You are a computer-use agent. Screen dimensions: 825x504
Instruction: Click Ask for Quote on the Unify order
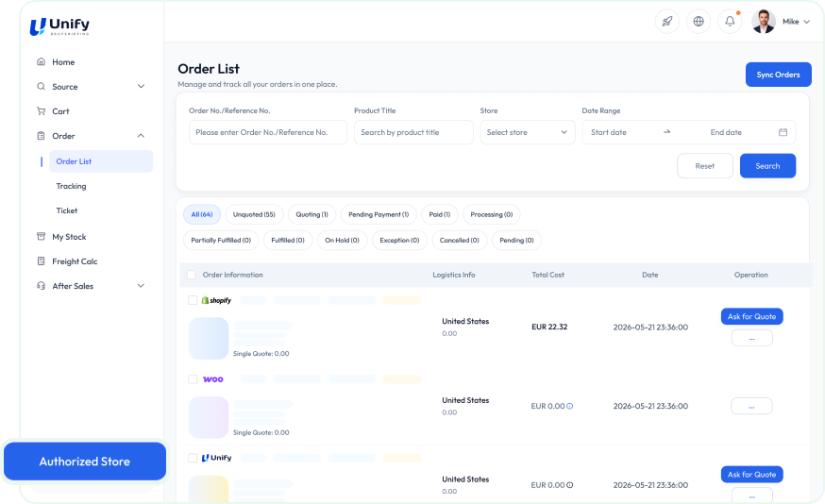(752, 475)
